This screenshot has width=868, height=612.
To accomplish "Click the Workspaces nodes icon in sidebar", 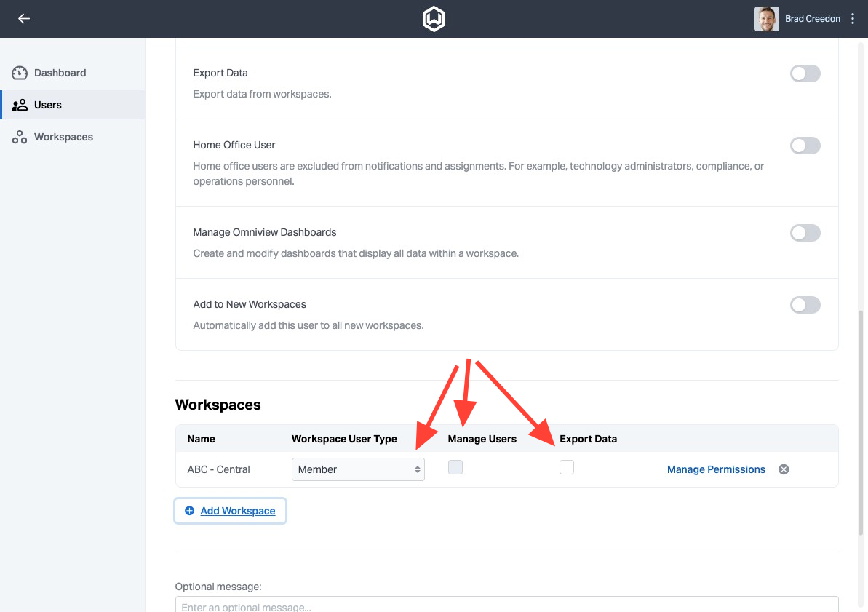I will [18, 136].
